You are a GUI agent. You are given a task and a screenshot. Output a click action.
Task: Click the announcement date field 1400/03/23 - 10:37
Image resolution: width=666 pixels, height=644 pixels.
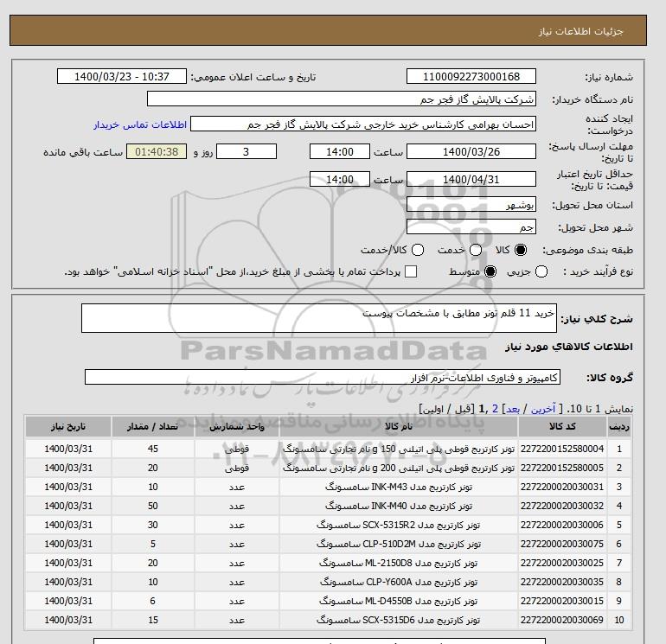(122, 76)
